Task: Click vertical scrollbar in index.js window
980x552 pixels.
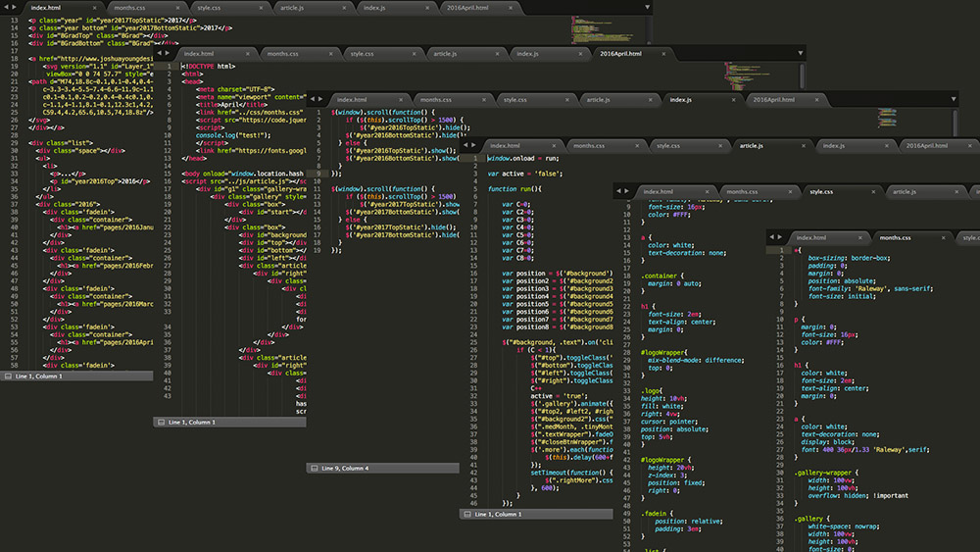Action: 955,122
